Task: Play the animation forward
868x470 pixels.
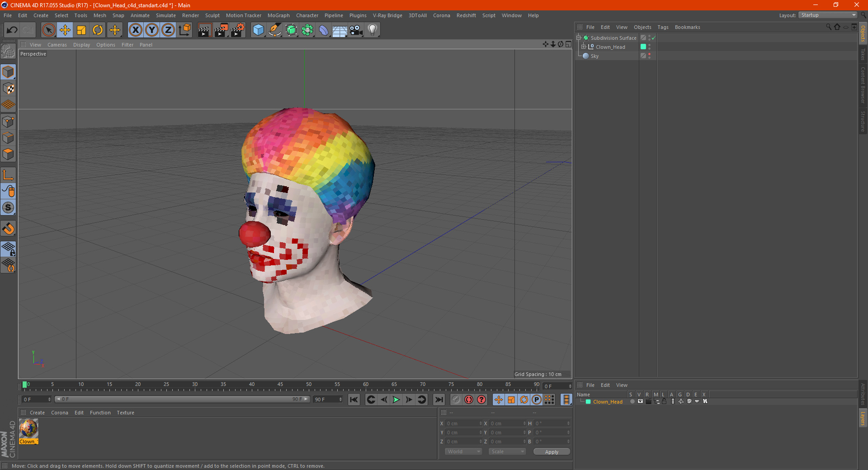Action: (x=396, y=399)
